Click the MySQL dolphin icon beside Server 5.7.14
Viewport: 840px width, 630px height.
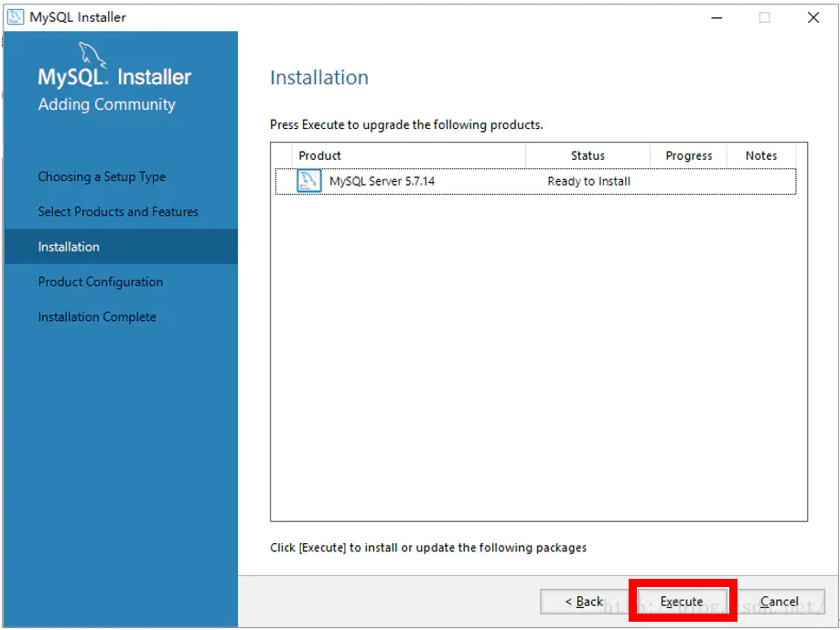[x=308, y=180]
